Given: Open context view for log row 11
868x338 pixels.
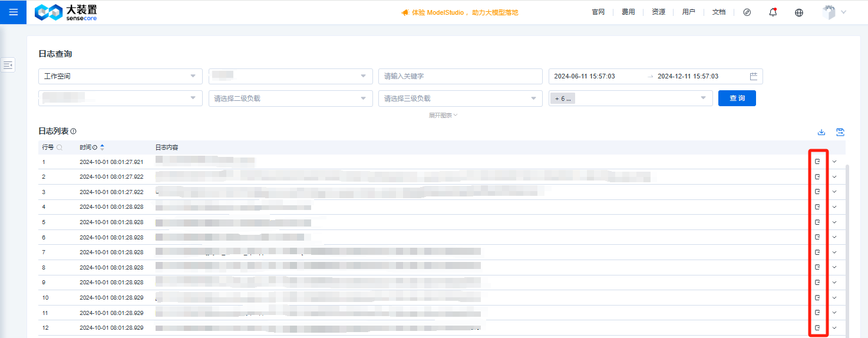Looking at the screenshot, I should click(817, 313).
